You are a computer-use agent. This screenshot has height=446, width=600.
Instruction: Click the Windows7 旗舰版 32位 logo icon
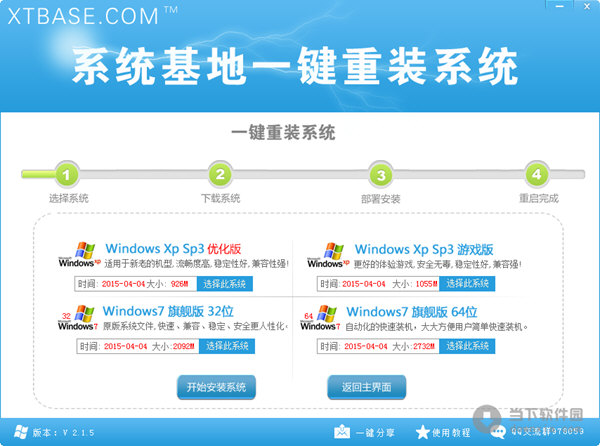click(x=76, y=320)
